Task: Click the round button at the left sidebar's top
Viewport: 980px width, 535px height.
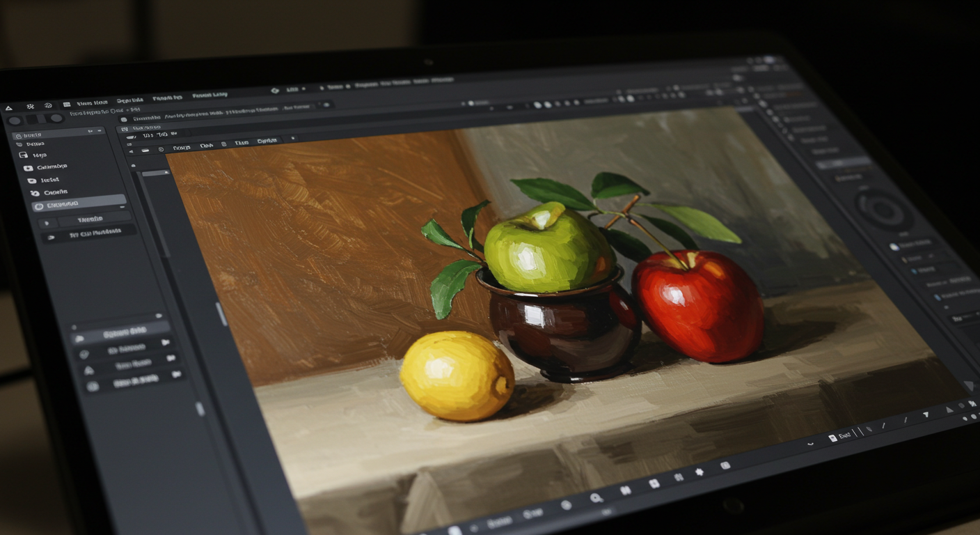Action: (15, 120)
